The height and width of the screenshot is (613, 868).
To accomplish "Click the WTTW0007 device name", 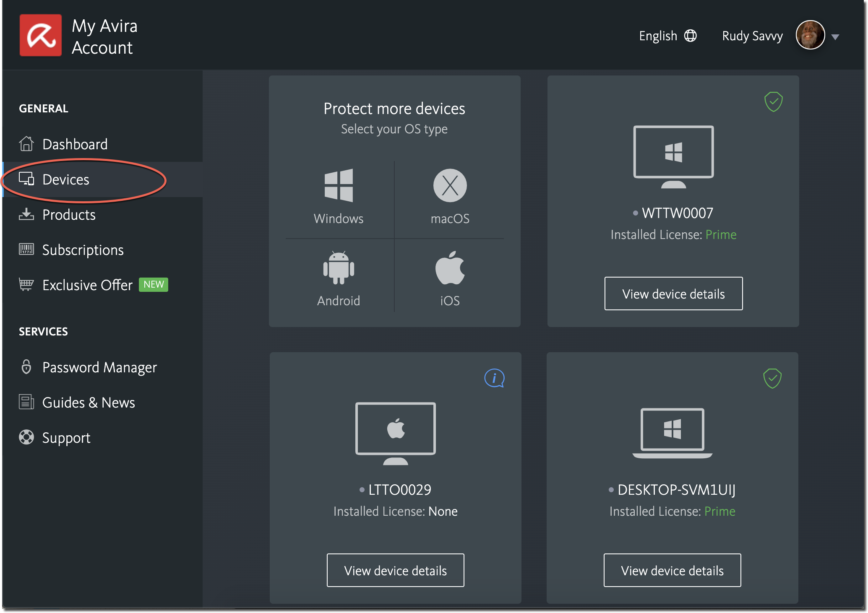I will click(x=677, y=213).
